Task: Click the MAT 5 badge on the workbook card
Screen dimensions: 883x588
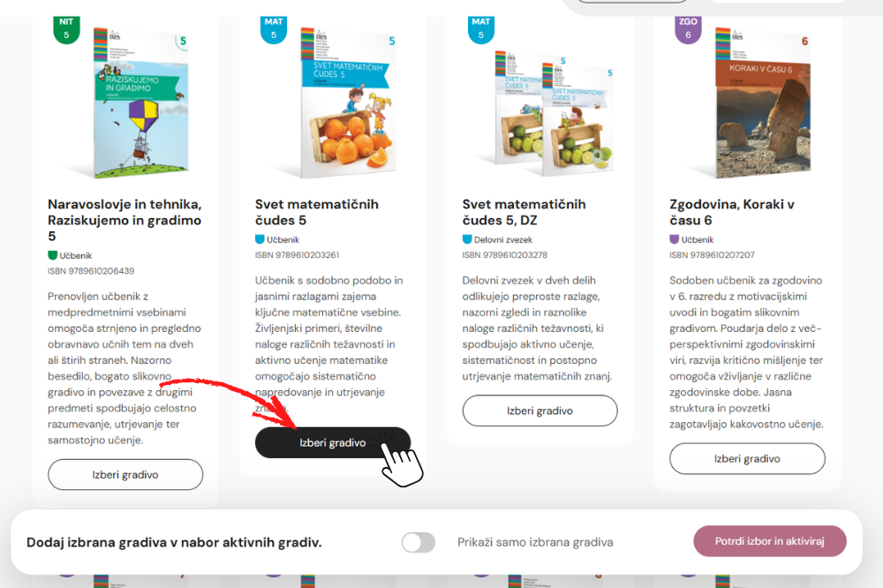Action: pos(481,29)
